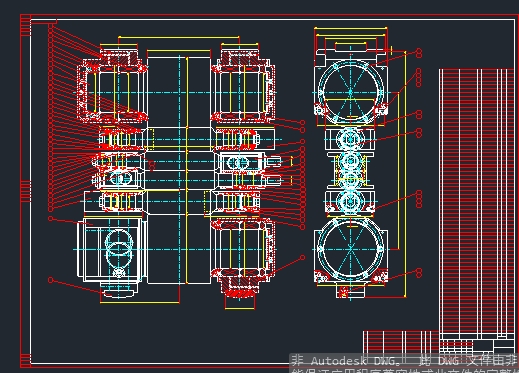Screen dimensions: 519x373
Task: Select the tall parts list table at right
Action: click(476, 204)
